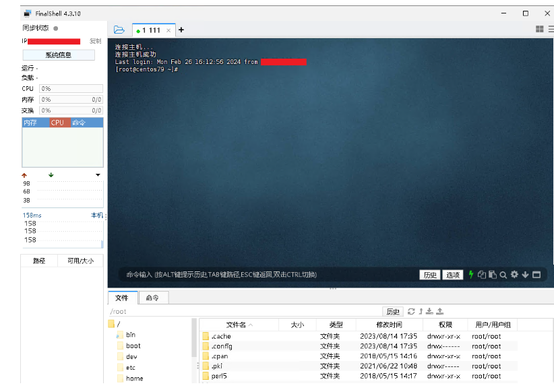Switch to the 命令 bottom tab
Viewport: 554px width, 392px height.
point(152,298)
